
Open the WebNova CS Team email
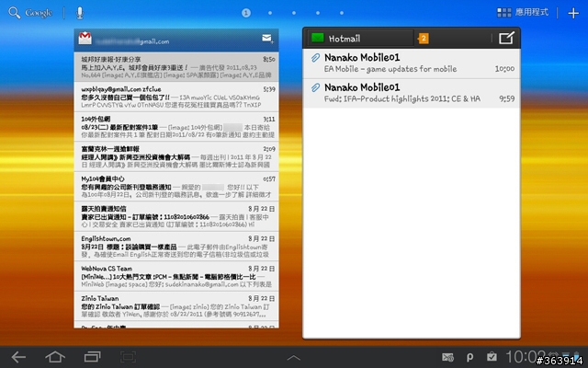coord(176,276)
